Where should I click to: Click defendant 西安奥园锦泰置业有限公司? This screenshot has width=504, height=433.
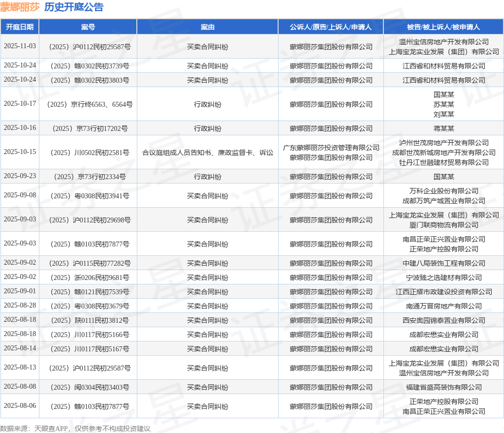[x=444, y=321]
